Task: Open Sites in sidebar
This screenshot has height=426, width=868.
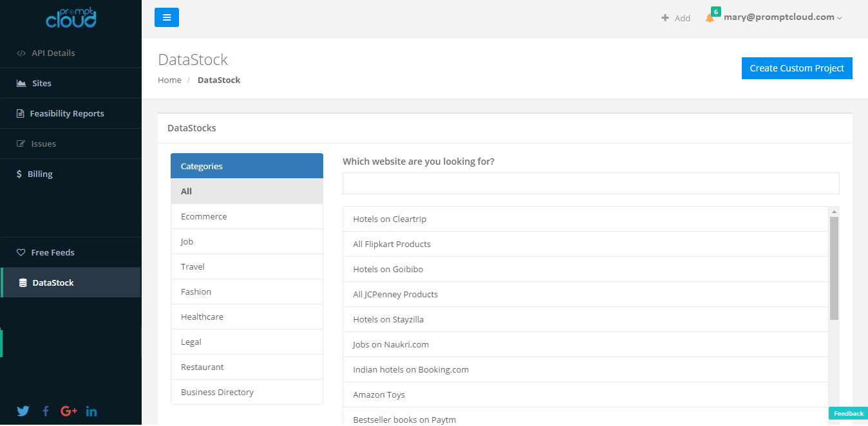Action: [71, 83]
